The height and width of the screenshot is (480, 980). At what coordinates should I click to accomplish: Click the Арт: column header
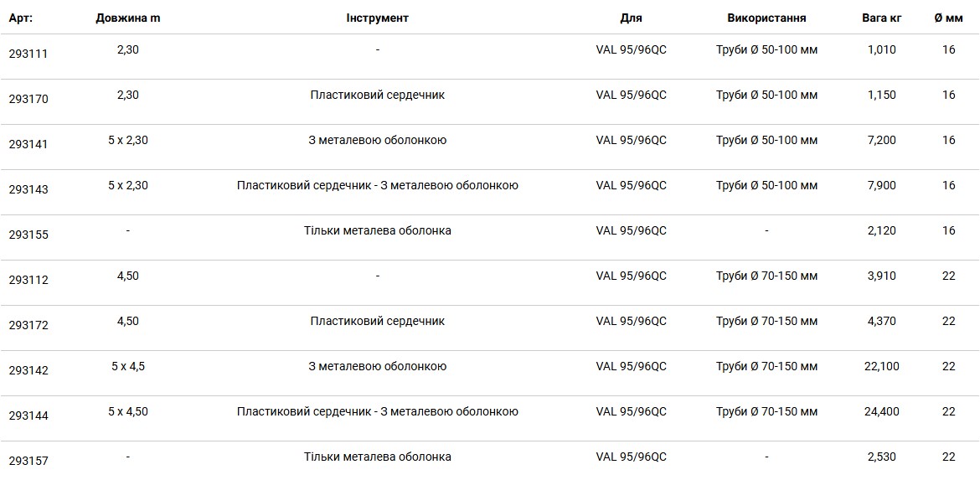coord(21,18)
